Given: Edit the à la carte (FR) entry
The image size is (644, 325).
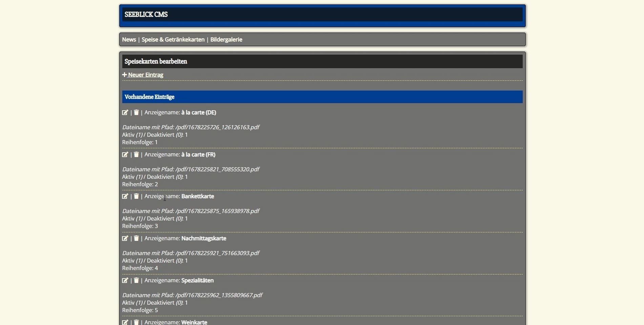Looking at the screenshot, I should click(x=125, y=154).
